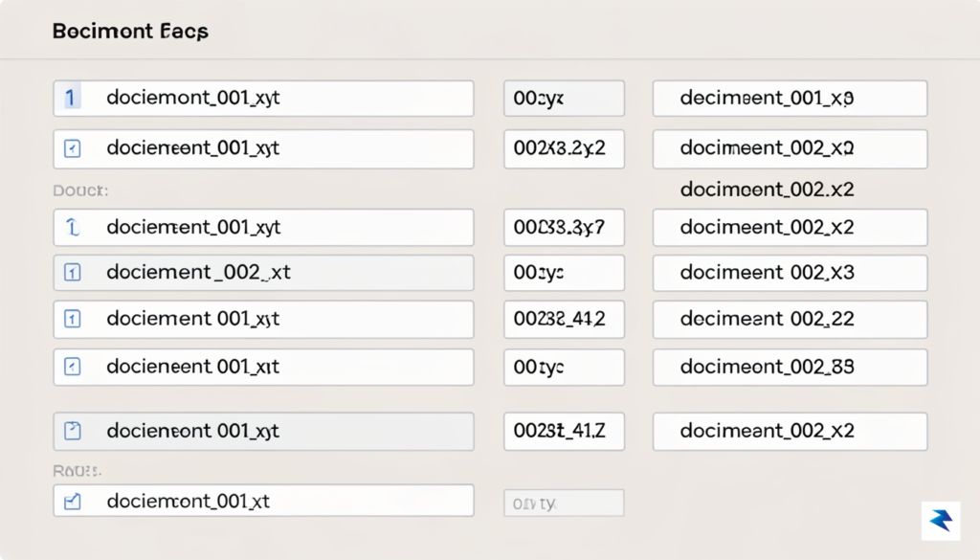The height and width of the screenshot is (560, 980).
Task: Click the number 1 icon beside dociemont_001_xyt
Action: click(71, 98)
